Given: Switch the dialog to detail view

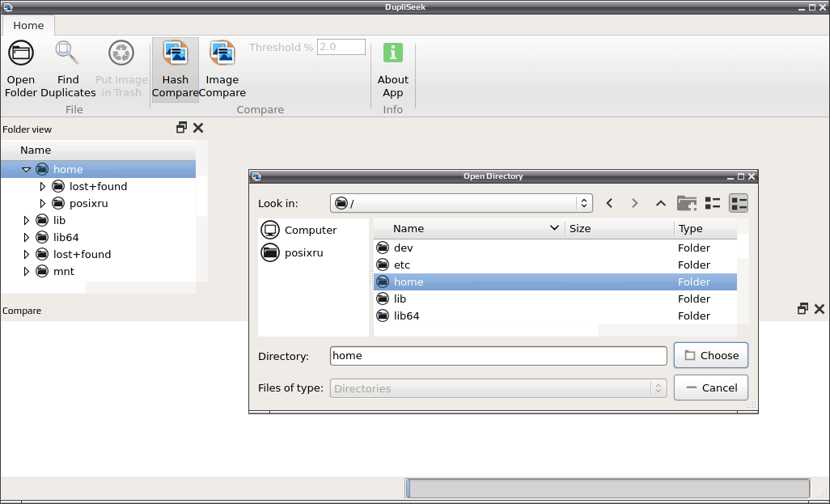Looking at the screenshot, I should click(739, 203).
